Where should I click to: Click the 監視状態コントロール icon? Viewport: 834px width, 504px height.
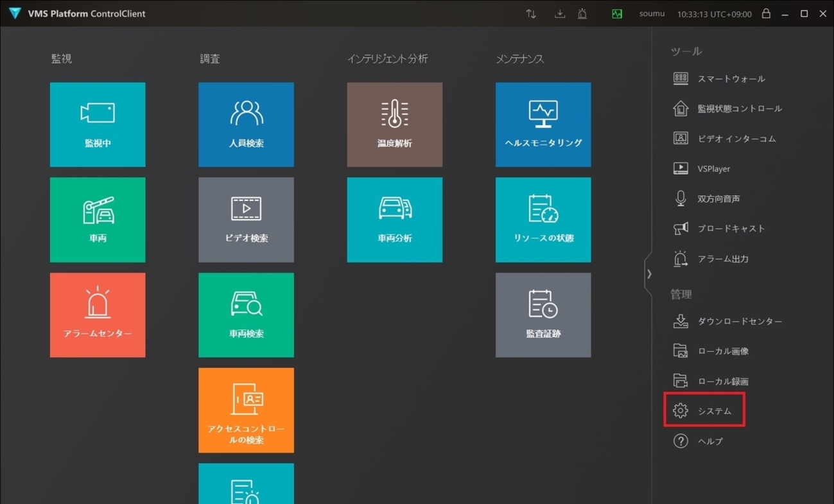tap(681, 109)
